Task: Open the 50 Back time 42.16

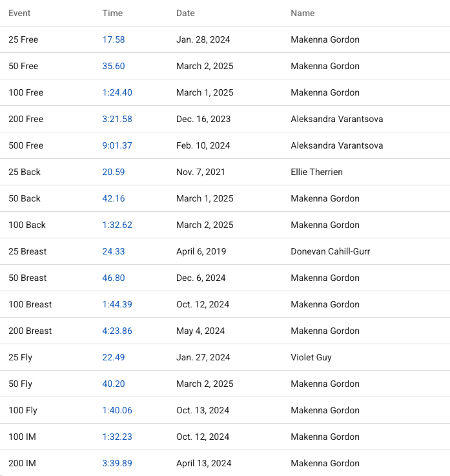Action: pos(114,198)
